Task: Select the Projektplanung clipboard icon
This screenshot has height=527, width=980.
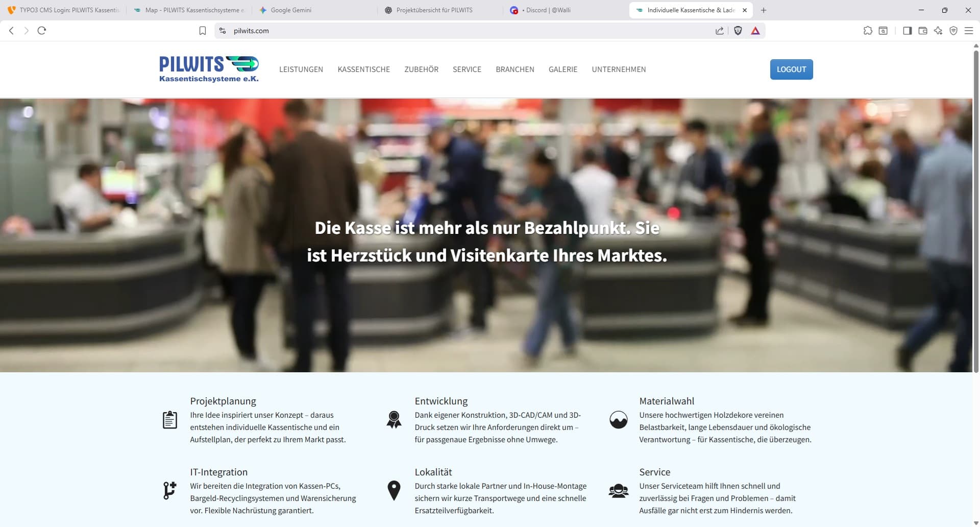Action: [x=169, y=420]
